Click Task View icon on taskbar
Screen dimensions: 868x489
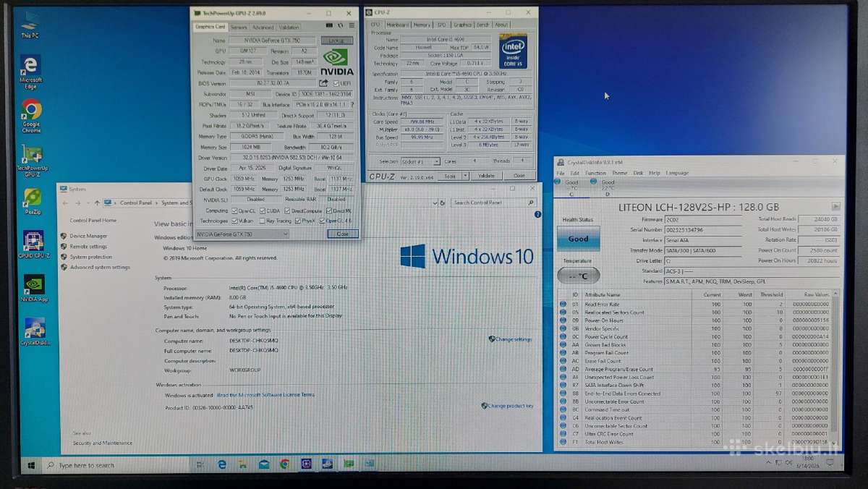pos(200,464)
